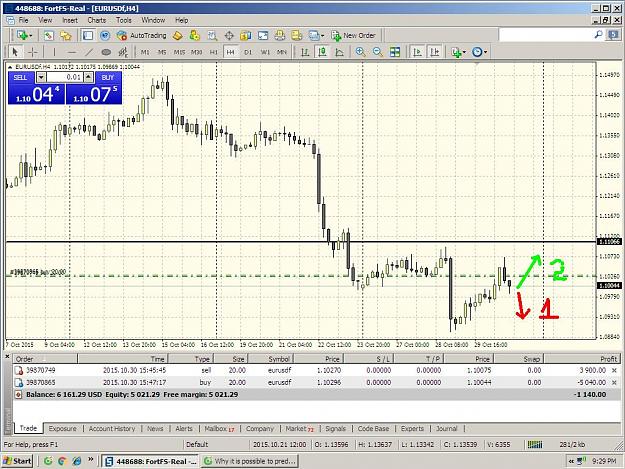
Task: Select the vertical line drawing tool
Action: (x=54, y=52)
